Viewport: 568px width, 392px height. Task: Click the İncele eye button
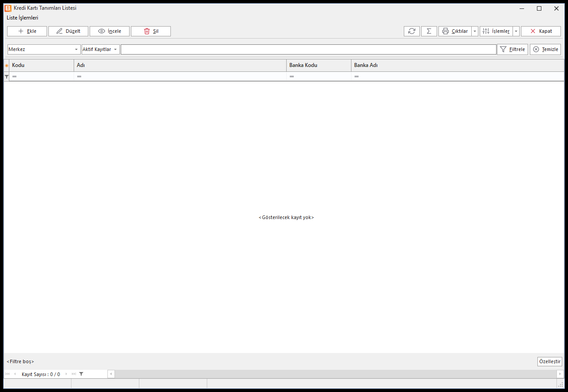point(110,31)
